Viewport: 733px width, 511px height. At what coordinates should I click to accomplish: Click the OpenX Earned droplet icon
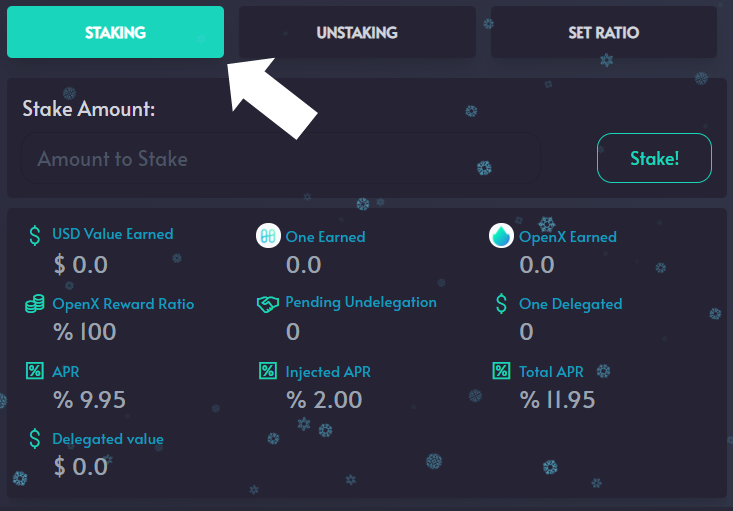click(501, 236)
